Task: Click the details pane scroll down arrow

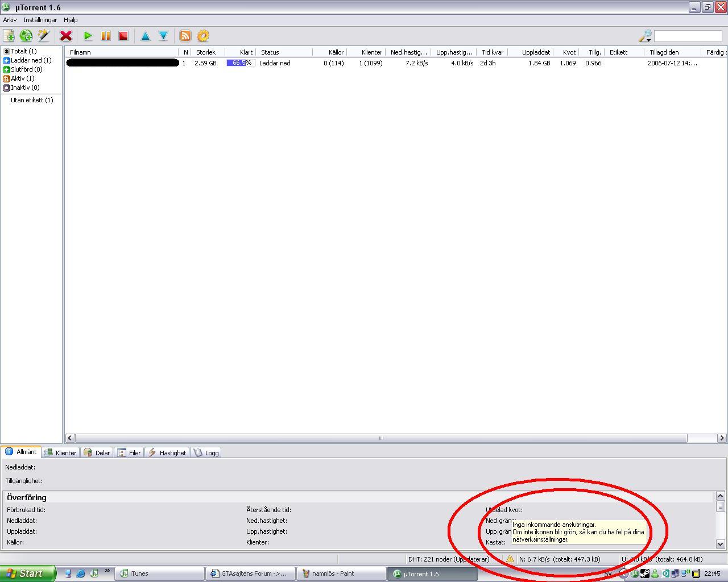Action: (720, 544)
